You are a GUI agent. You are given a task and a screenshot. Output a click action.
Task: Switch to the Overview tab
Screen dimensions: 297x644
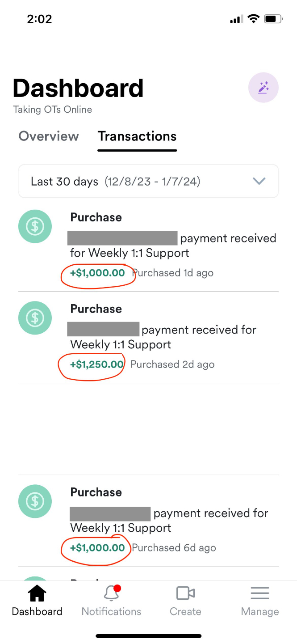49,136
